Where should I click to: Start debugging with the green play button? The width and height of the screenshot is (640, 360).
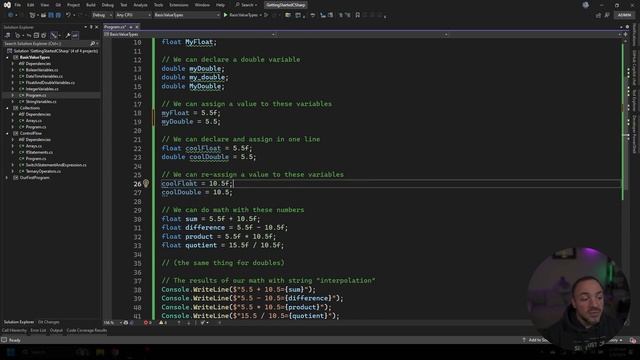pos(225,15)
